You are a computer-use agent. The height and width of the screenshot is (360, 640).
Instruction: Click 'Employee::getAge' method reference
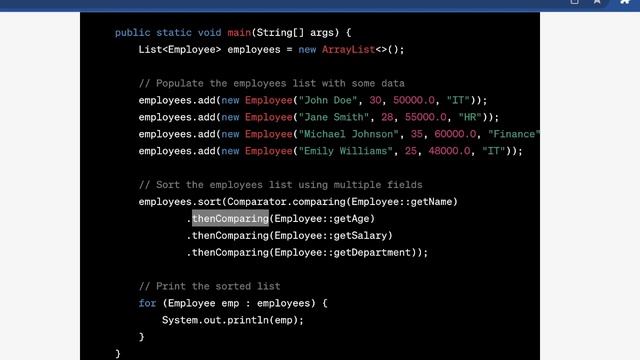coord(322,219)
